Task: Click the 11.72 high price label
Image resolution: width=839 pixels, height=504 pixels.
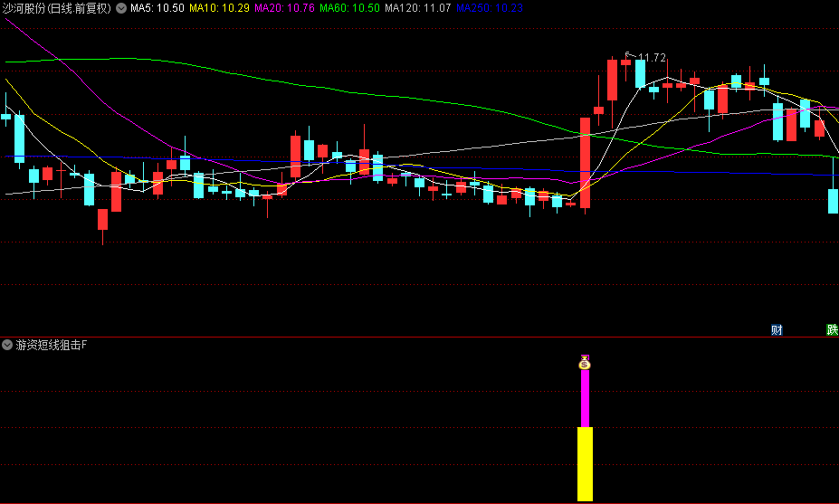Action: 653,57
